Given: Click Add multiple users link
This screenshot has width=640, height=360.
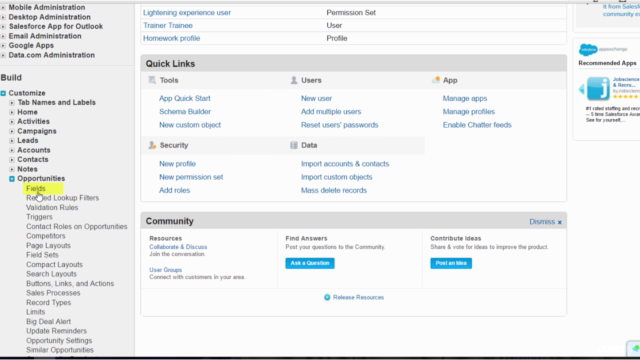Looking at the screenshot, I should 331,111.
